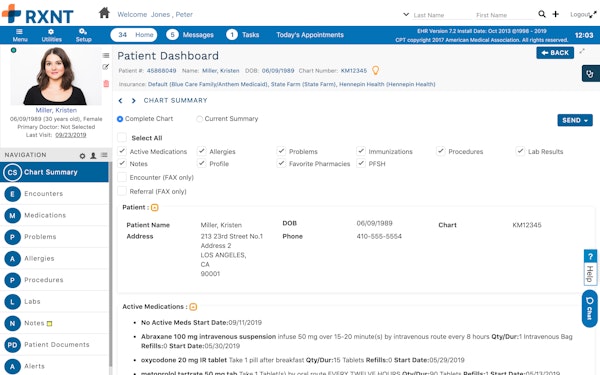
Task: Click the BACK button
Action: point(555,53)
